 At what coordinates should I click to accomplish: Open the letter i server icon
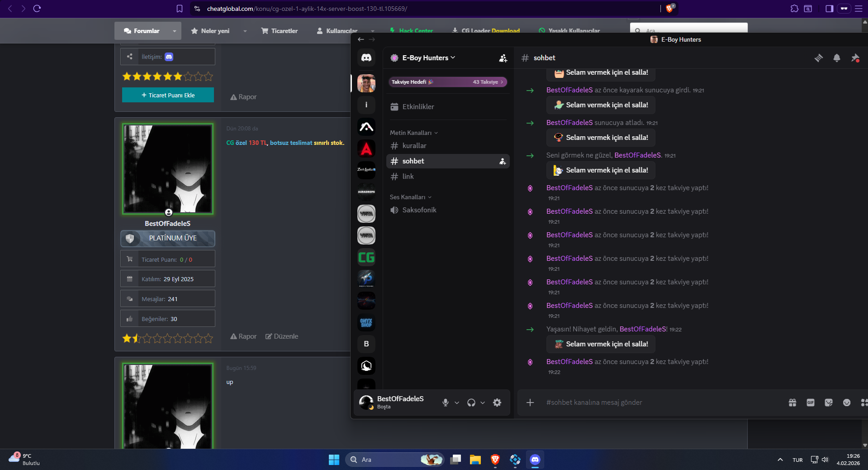point(366,105)
